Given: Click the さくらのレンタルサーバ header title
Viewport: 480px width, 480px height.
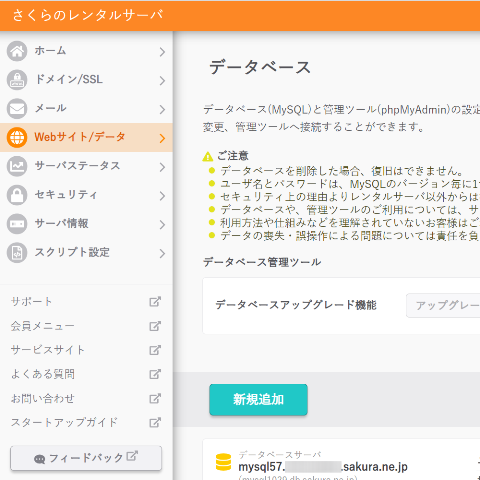Looking at the screenshot, I should tap(88, 15).
